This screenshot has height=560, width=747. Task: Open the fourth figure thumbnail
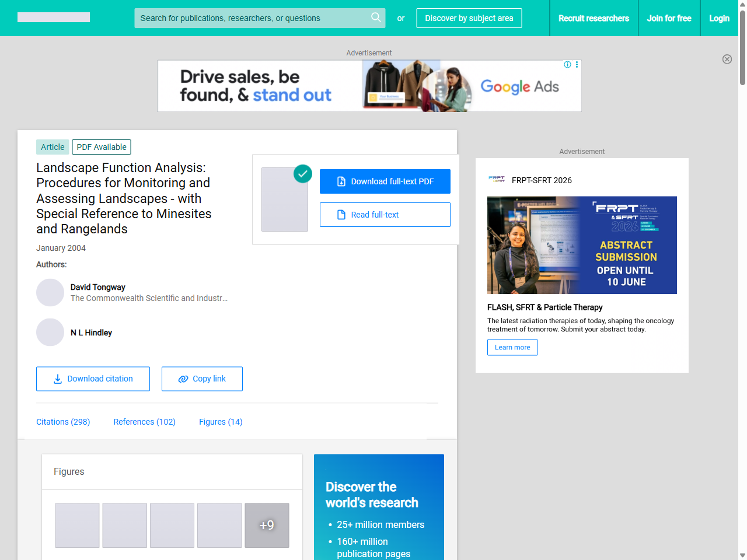click(219, 525)
